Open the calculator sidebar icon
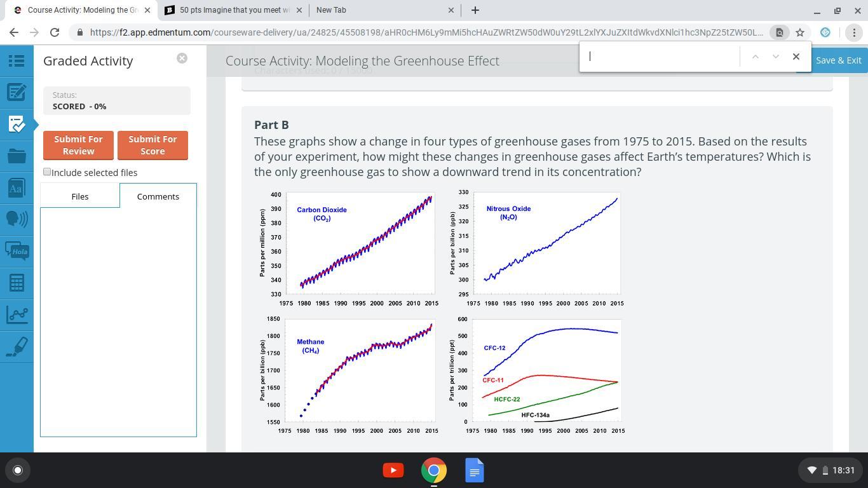 17,283
